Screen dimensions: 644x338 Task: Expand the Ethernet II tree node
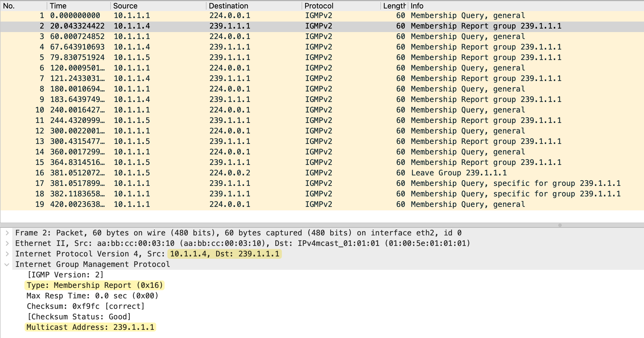[x=7, y=243]
